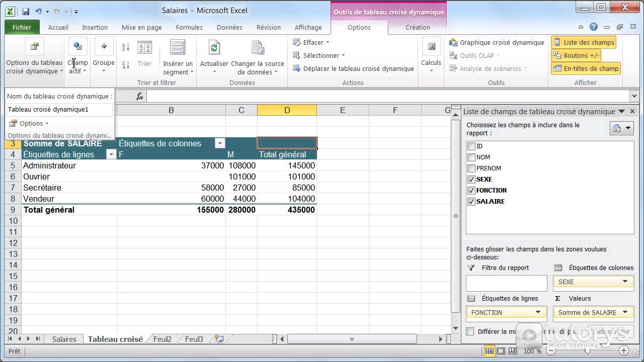The image size is (644, 362).
Task: Switch to the Création tab
Action: [418, 27]
